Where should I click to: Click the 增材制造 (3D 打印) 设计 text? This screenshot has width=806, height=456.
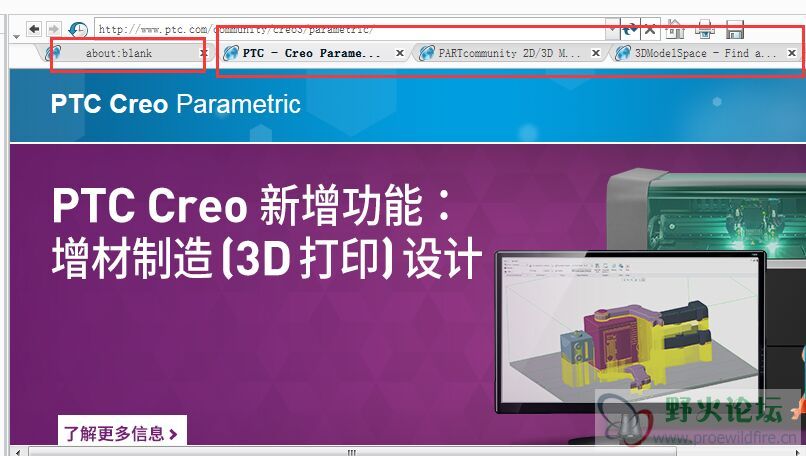(x=267, y=258)
